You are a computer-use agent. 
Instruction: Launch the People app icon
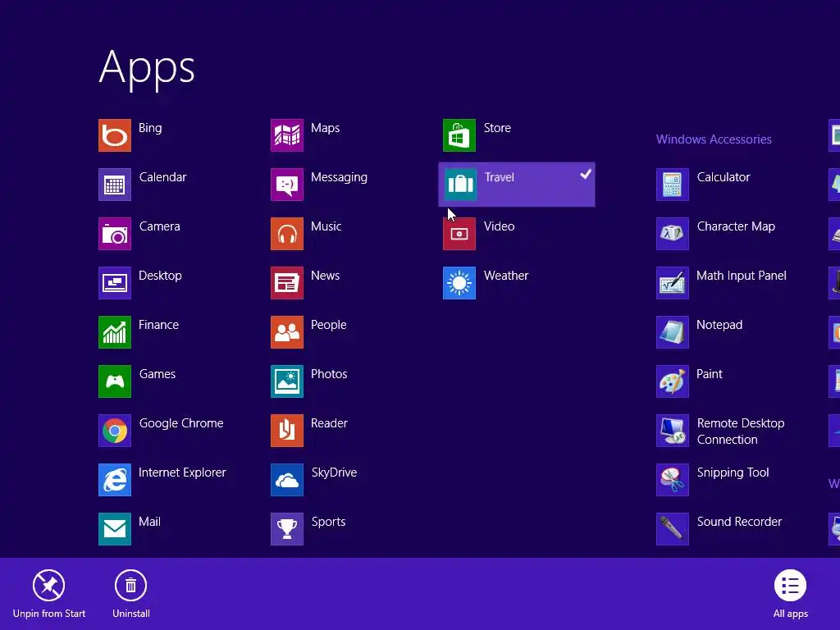pos(287,332)
